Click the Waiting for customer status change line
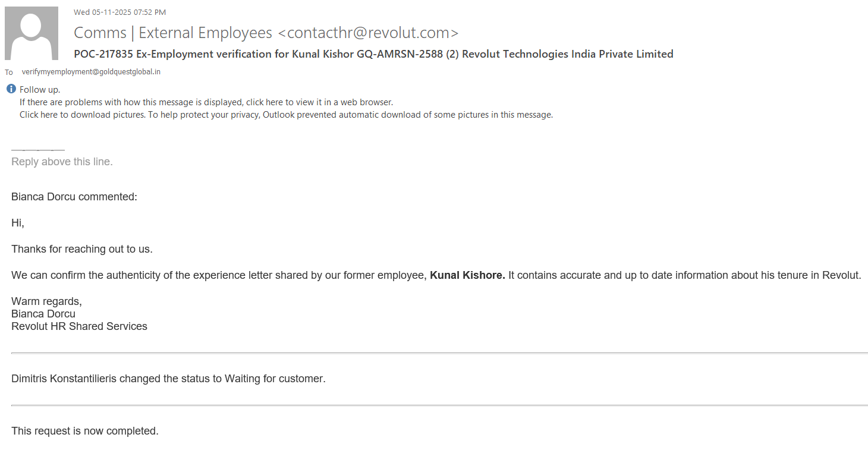 [x=168, y=379]
